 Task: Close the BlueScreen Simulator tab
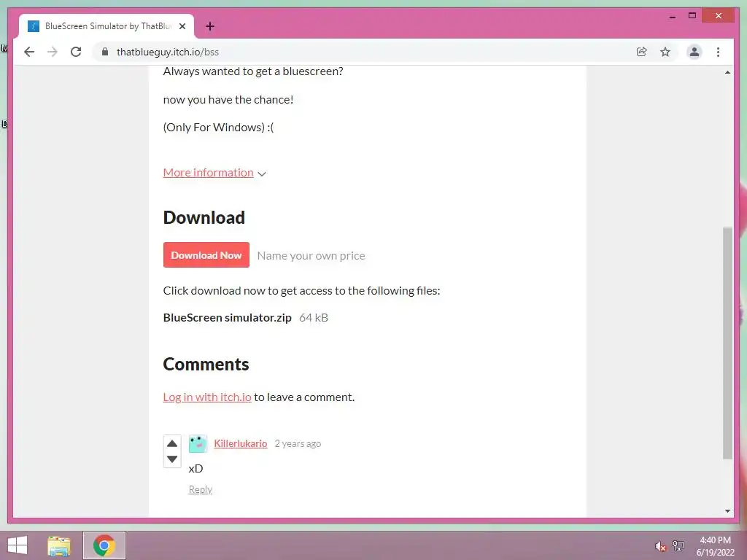click(182, 26)
